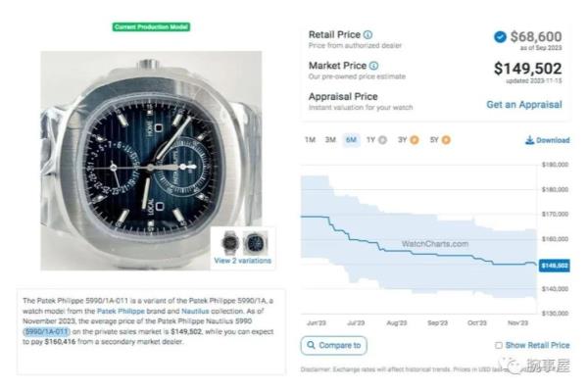
Task: Click the $149,502 price marker on chart
Action: pyautogui.click(x=555, y=266)
